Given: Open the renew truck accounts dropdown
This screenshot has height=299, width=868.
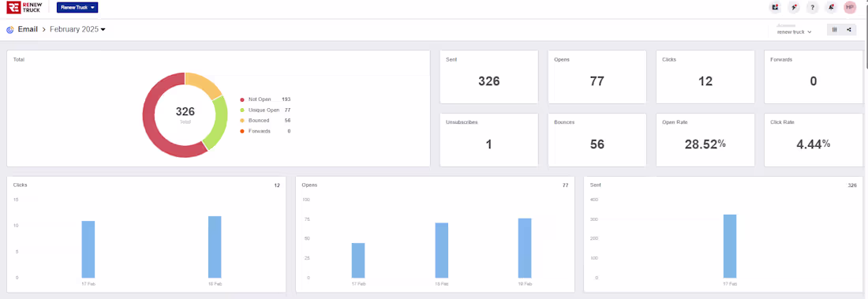Looking at the screenshot, I should coord(795,32).
